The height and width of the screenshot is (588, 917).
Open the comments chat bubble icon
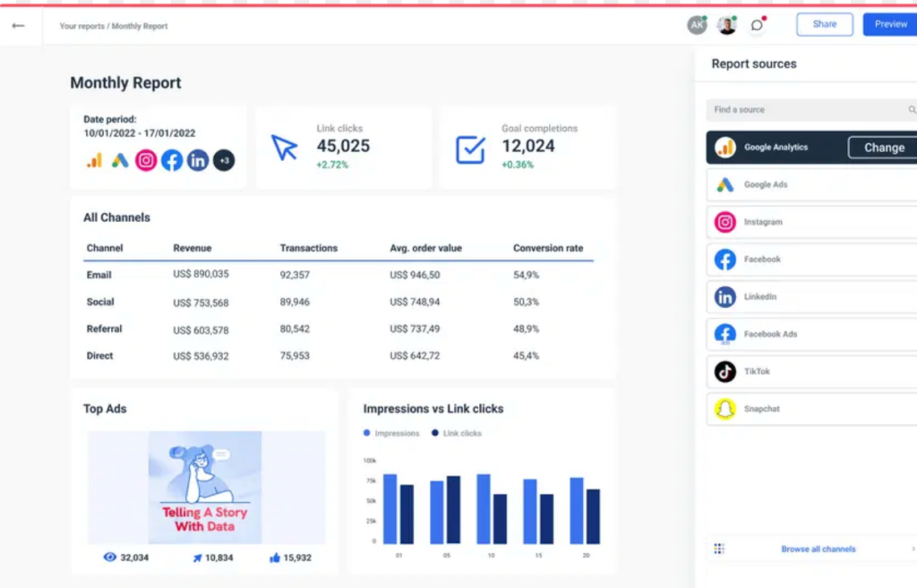pos(757,25)
